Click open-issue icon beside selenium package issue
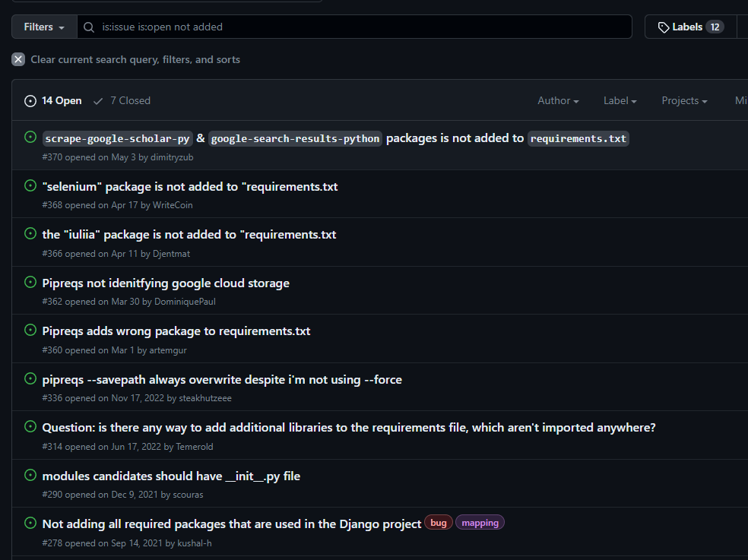 pyautogui.click(x=30, y=185)
